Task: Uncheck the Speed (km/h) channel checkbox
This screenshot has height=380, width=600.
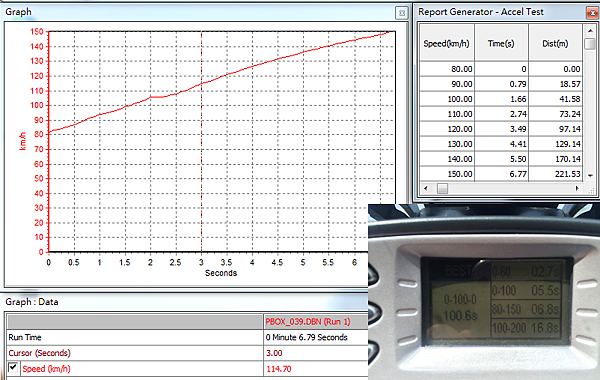Action: (13, 368)
